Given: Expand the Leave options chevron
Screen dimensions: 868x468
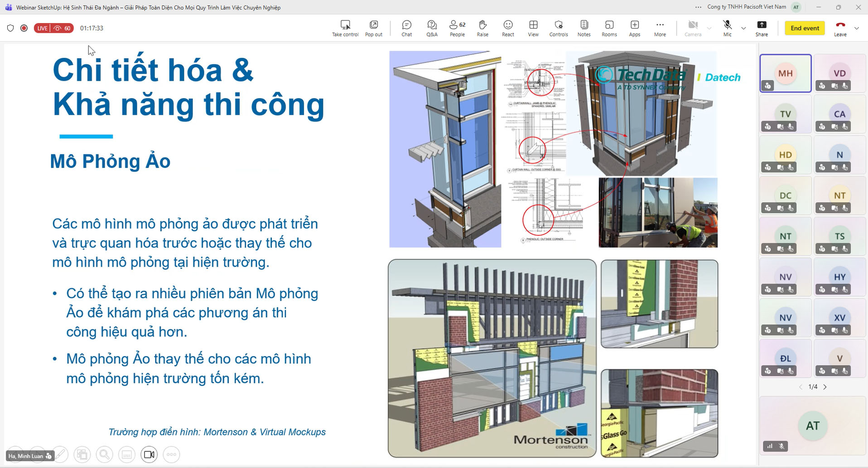Looking at the screenshot, I should pos(857,28).
